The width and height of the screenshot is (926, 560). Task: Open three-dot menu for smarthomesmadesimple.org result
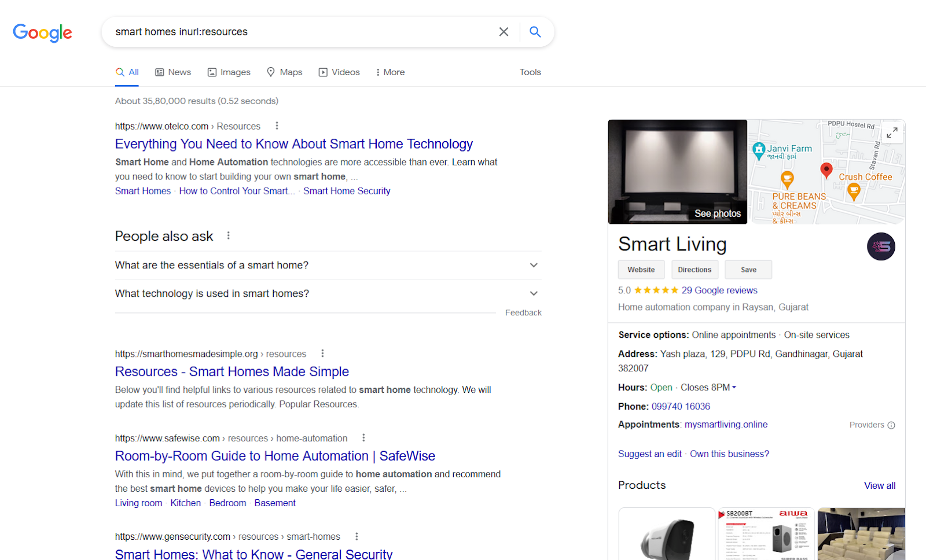point(322,353)
